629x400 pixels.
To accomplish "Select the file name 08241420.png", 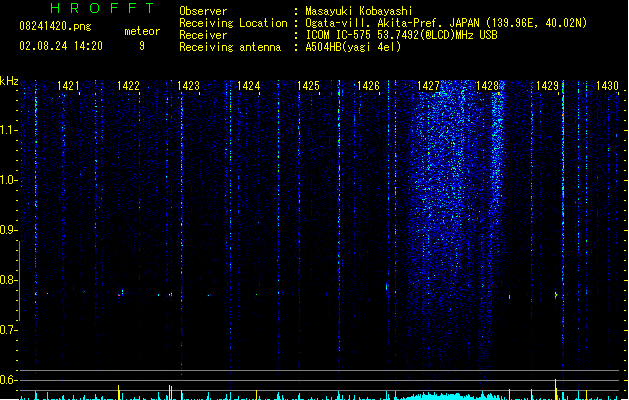I will [x=55, y=26].
